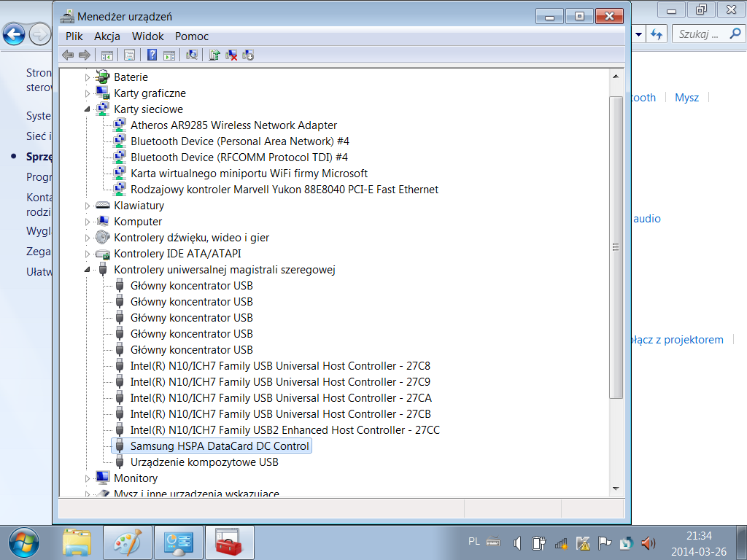Click the red volume speaker tray icon
This screenshot has width=747, height=560.
click(x=648, y=542)
